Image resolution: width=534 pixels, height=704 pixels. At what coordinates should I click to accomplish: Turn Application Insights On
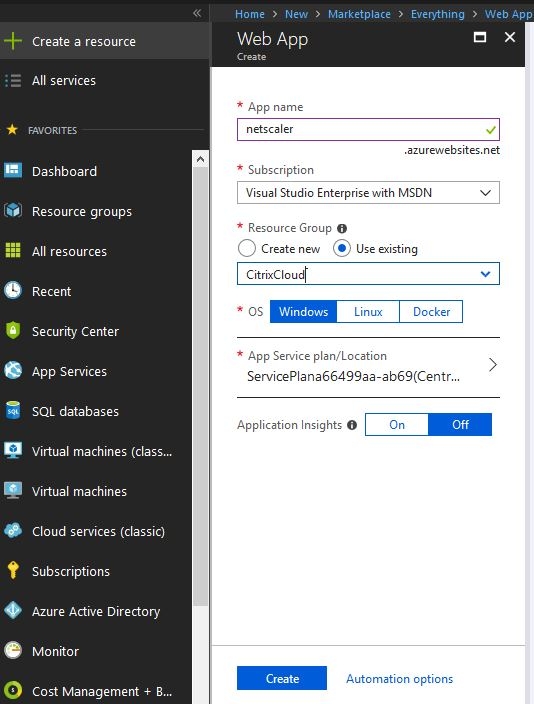tap(397, 425)
